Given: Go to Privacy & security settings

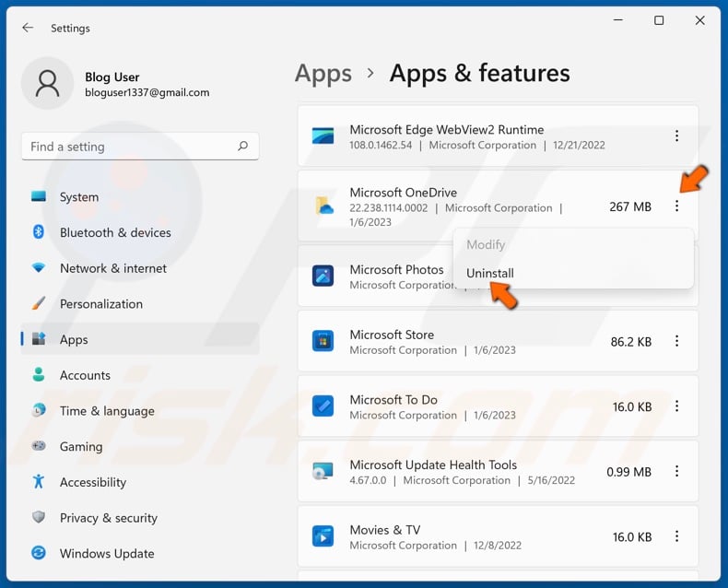Looking at the screenshot, I should pyautogui.click(x=140, y=517).
